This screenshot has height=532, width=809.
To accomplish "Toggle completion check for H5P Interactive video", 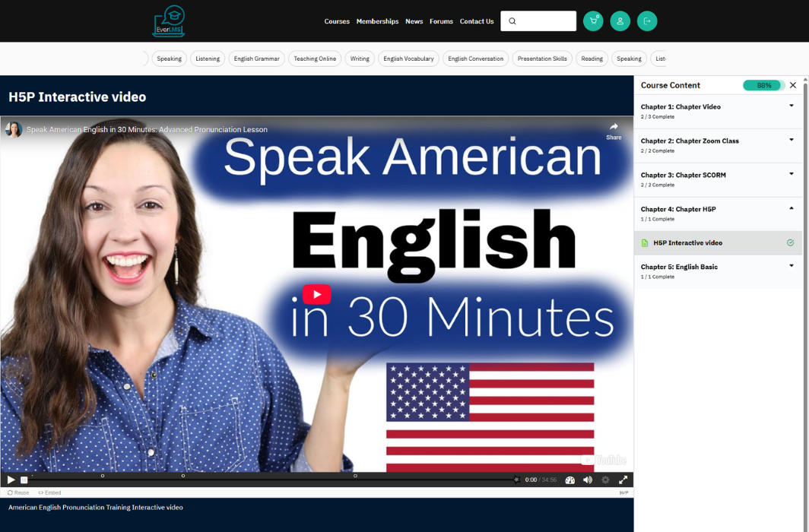I will [790, 243].
